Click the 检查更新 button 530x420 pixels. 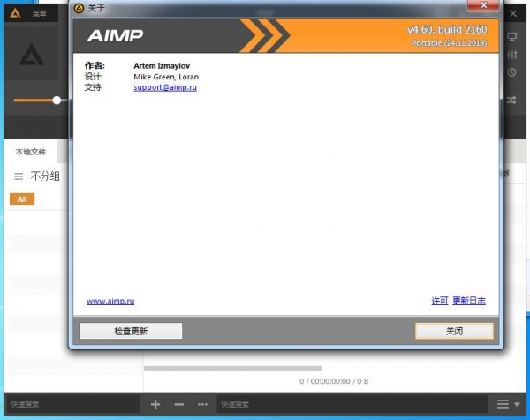(x=131, y=331)
